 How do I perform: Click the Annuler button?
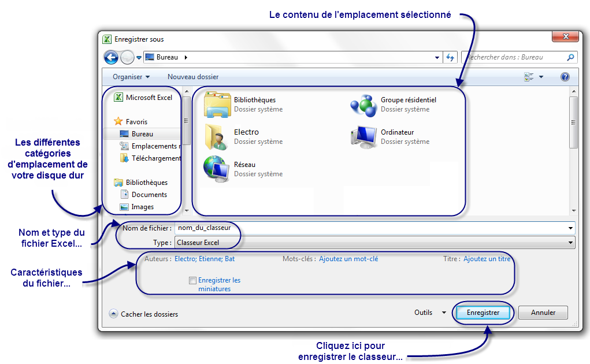543,313
